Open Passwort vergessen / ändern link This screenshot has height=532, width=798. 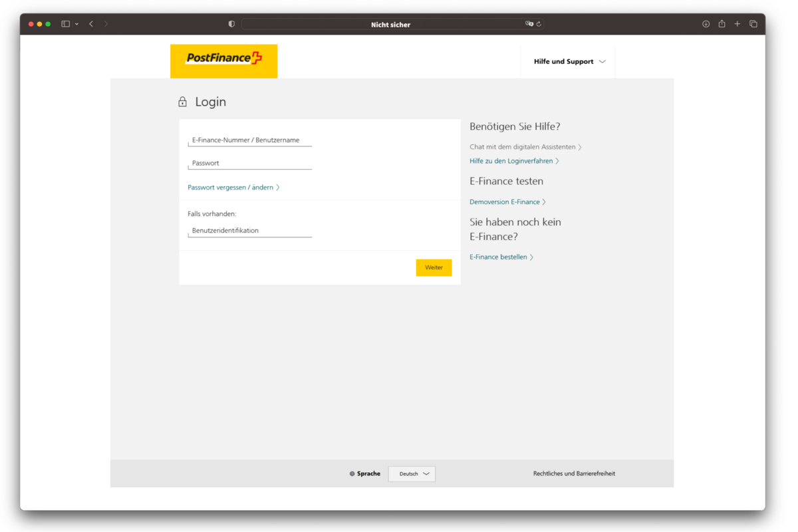tap(233, 188)
